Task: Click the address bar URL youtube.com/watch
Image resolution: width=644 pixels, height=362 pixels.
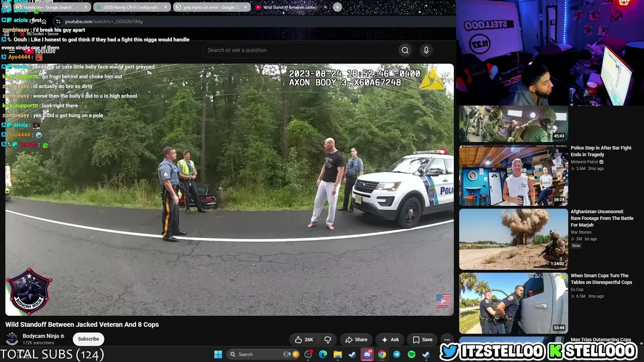Action: 104,22
